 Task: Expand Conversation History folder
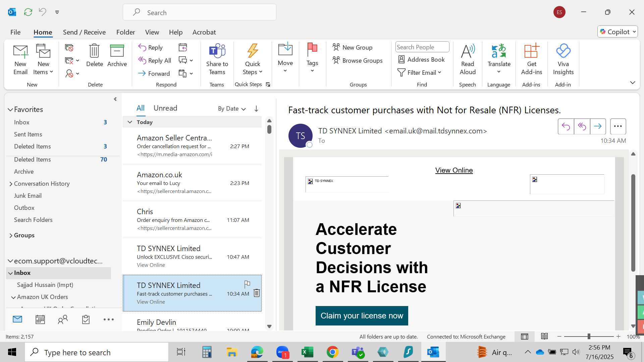pyautogui.click(x=11, y=184)
